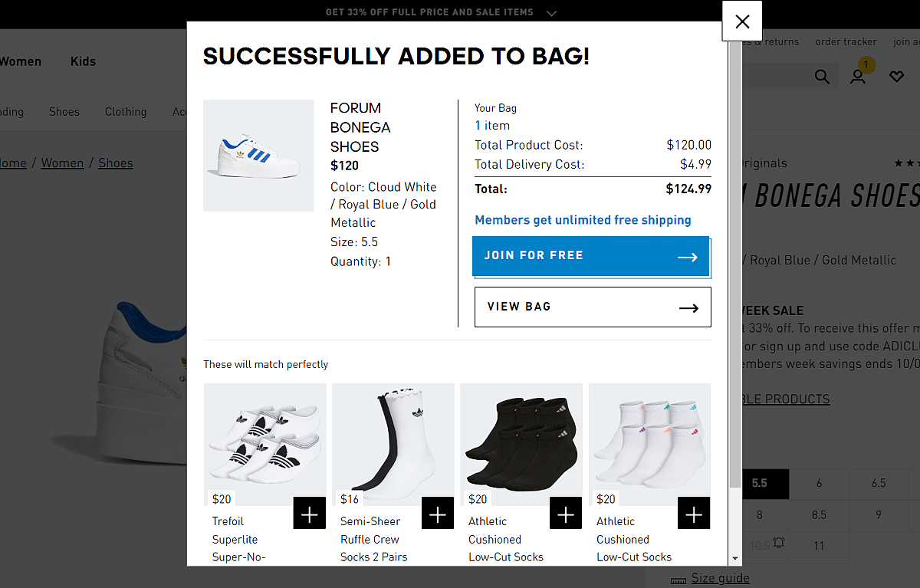Screen dimensions: 920x588
Task: Close the added to bag popup
Action: pos(742,21)
